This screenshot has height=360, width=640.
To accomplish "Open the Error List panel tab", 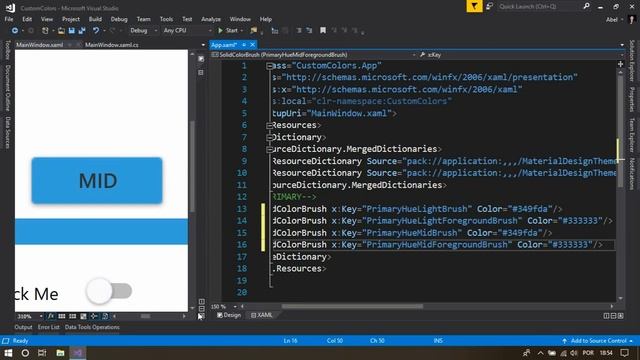I will [x=49, y=327].
